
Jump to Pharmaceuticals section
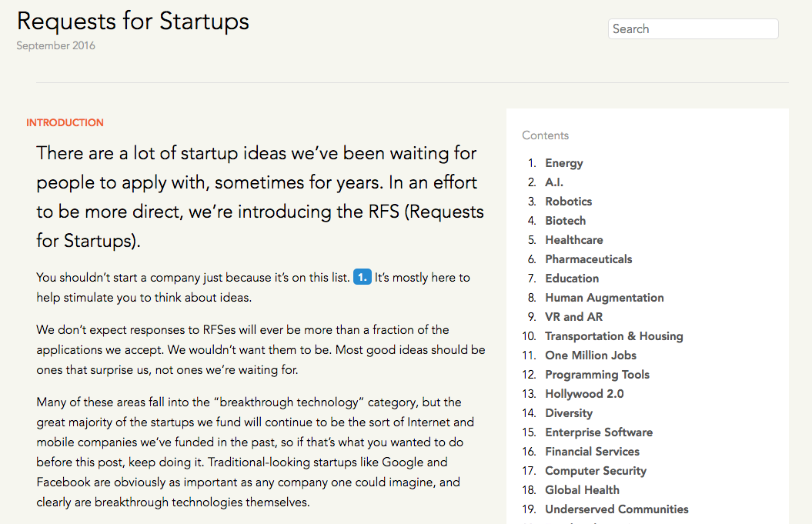pyautogui.click(x=588, y=259)
